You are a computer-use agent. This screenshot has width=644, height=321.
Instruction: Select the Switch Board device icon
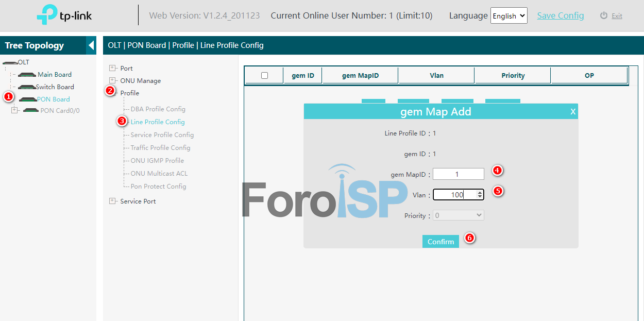click(26, 87)
